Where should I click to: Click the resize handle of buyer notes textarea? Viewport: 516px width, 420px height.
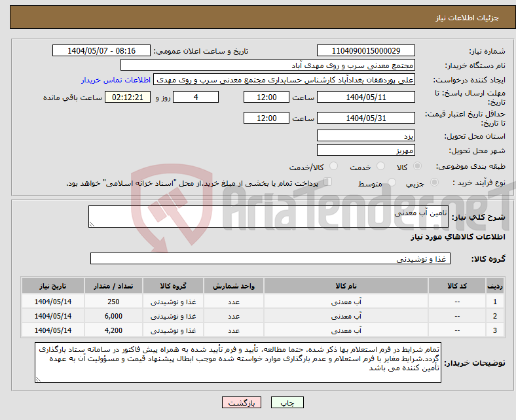coord(38,379)
